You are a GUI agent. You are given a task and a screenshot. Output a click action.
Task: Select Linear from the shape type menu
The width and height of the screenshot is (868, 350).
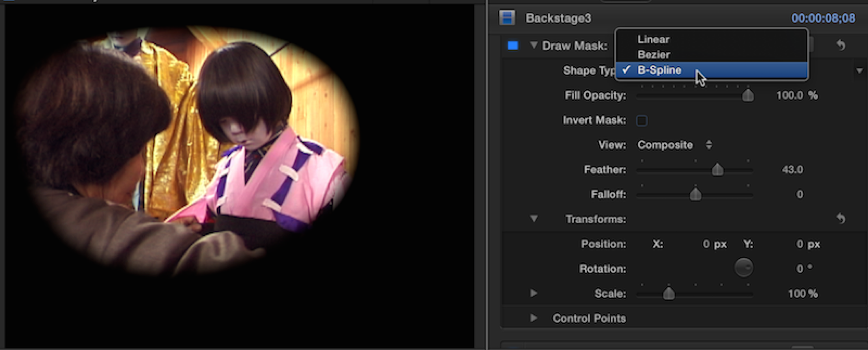[653, 40]
